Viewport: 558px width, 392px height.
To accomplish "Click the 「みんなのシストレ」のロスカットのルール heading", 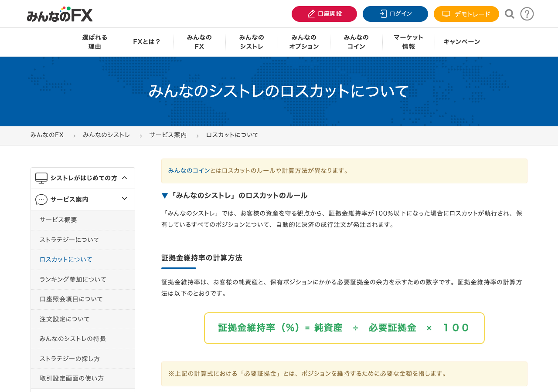I will point(235,196).
